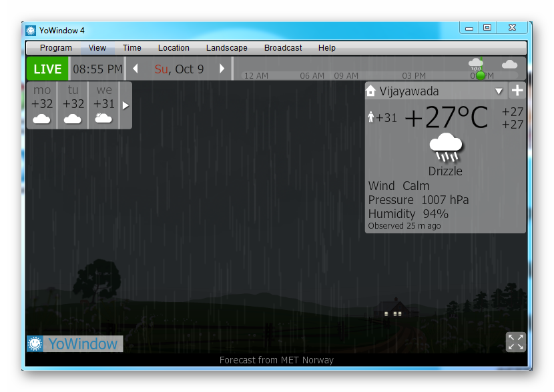Toggle the green LIVE button

click(x=47, y=69)
